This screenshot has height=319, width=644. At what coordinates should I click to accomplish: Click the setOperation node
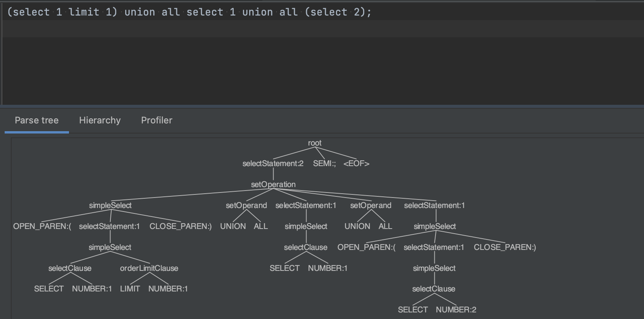(273, 184)
